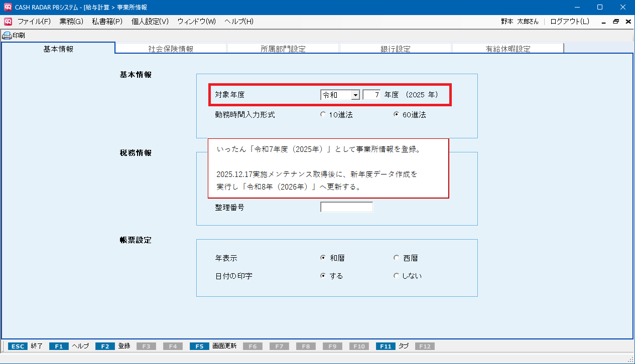
Task: Click F5 to refresh the screen
Action: click(199, 346)
